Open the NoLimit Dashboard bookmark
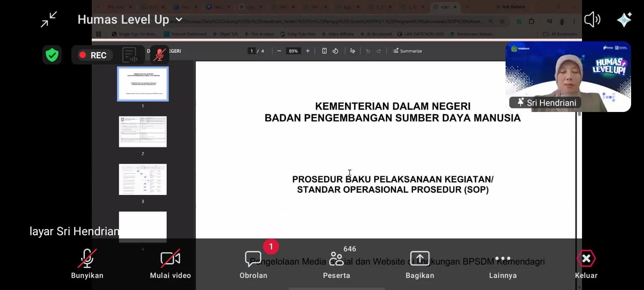The width and height of the screenshot is (644, 290). click(186, 34)
